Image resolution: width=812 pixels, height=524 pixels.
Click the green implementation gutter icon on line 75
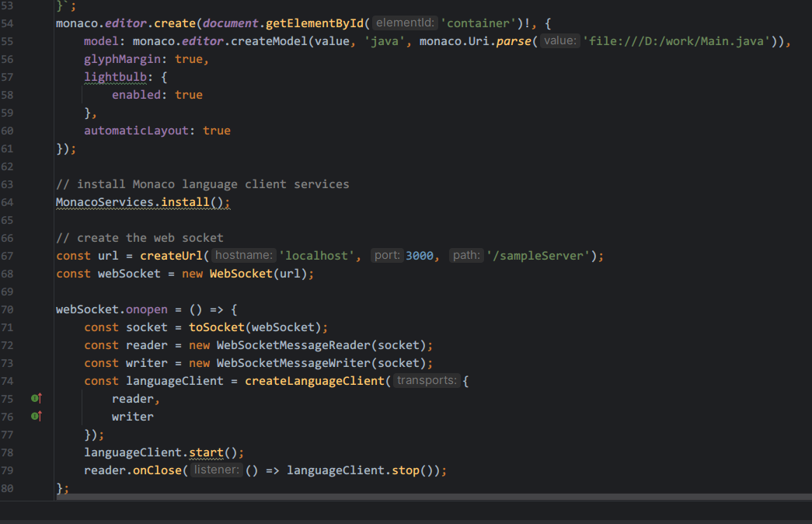coord(34,398)
